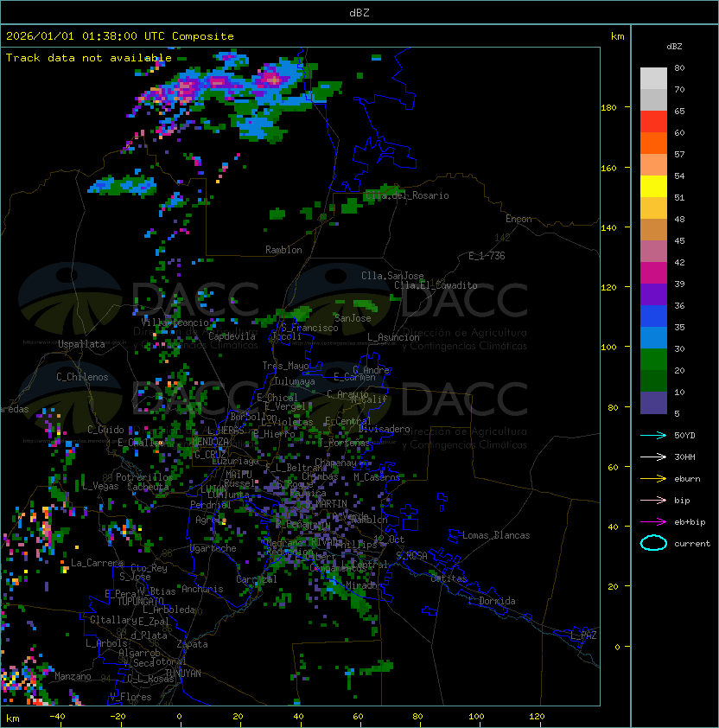
Task: Click the 'Manzano' place label
Action: (x=73, y=676)
